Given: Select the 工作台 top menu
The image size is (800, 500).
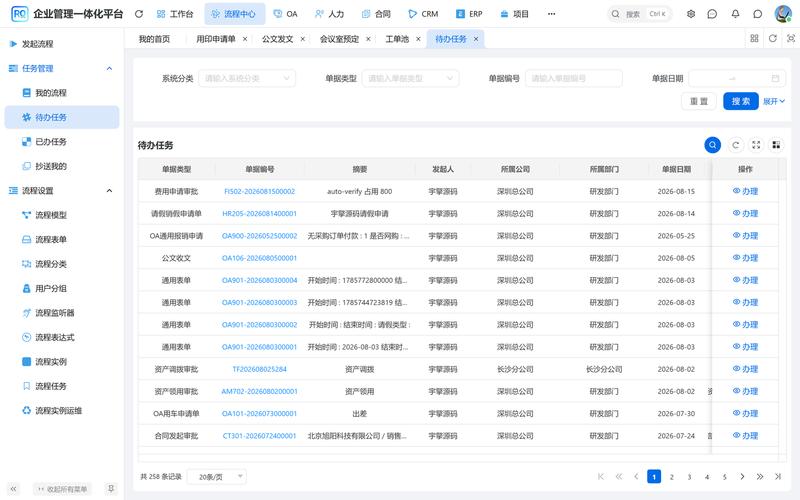Looking at the screenshot, I should (175, 14).
